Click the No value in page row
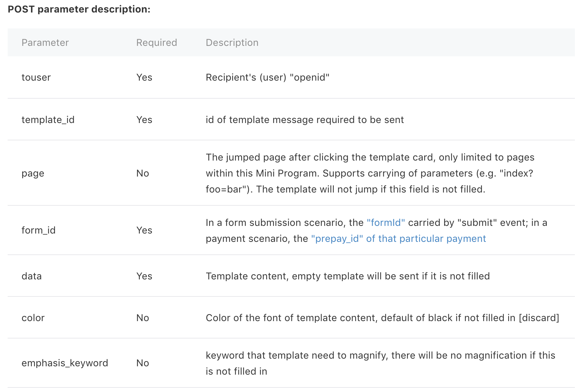This screenshot has height=392, width=577. coord(143,173)
